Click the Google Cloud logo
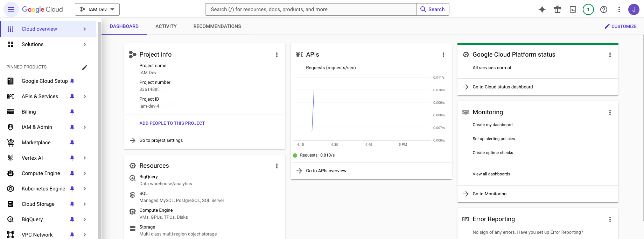This screenshot has width=644, height=239. 42,9
